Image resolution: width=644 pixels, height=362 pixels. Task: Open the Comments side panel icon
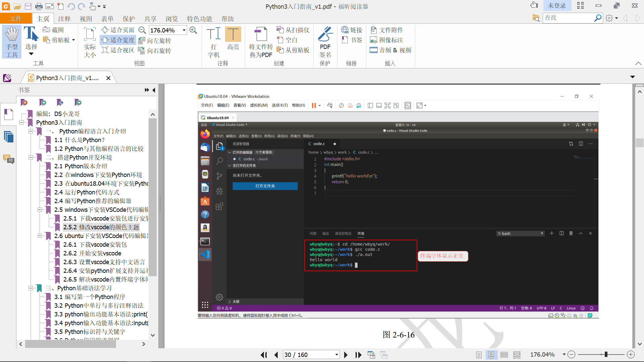[8, 159]
